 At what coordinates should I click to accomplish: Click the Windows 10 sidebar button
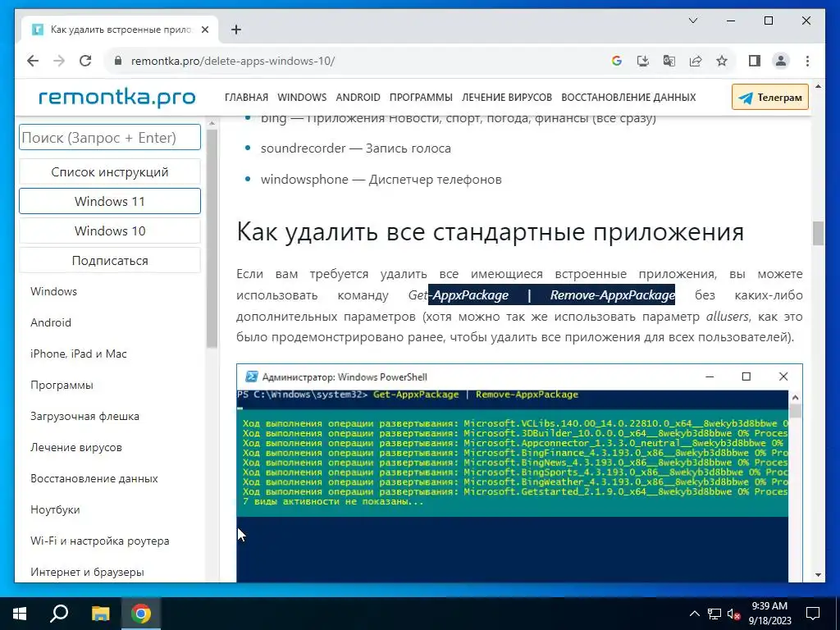(x=110, y=231)
